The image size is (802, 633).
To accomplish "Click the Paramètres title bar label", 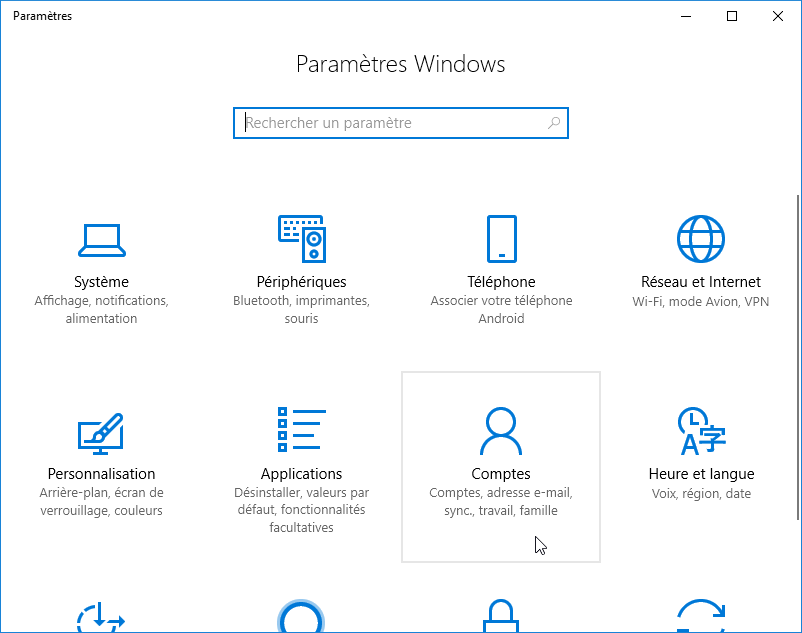I will (x=42, y=16).
